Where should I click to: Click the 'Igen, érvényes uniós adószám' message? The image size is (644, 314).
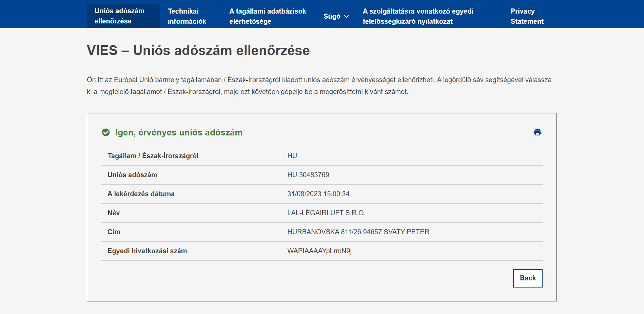point(179,132)
